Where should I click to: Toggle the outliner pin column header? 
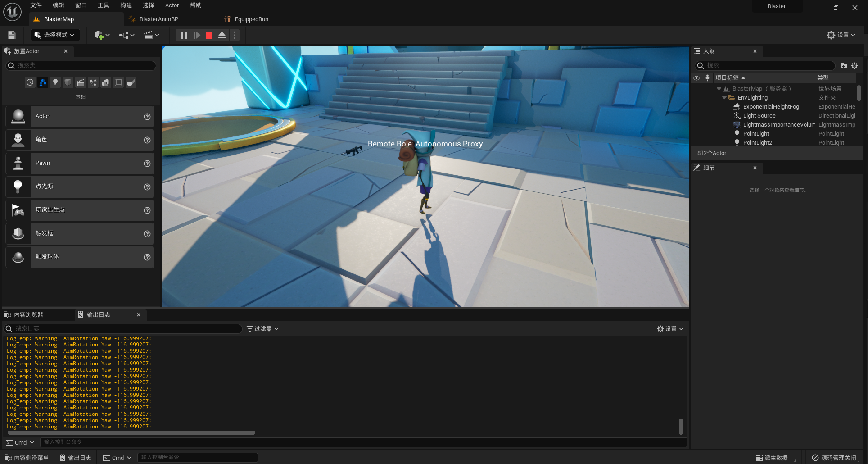pos(707,78)
